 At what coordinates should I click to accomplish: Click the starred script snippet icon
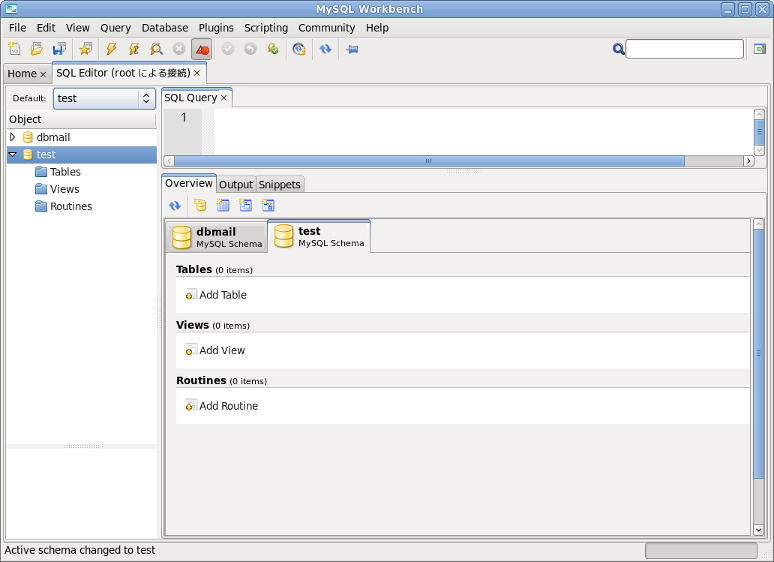(x=85, y=49)
